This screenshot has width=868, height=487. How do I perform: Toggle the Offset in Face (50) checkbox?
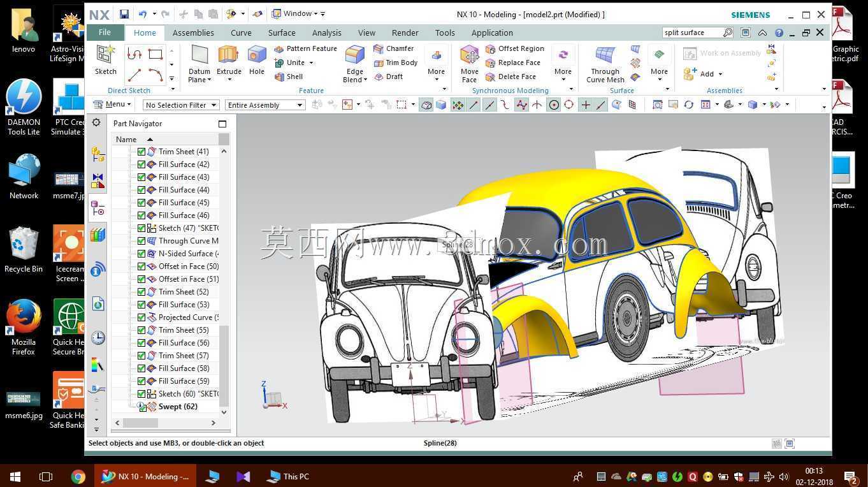(141, 266)
